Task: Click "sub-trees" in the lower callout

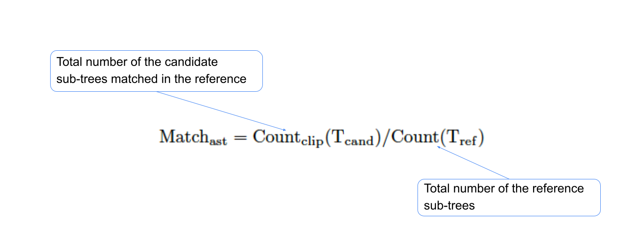Action: (449, 205)
